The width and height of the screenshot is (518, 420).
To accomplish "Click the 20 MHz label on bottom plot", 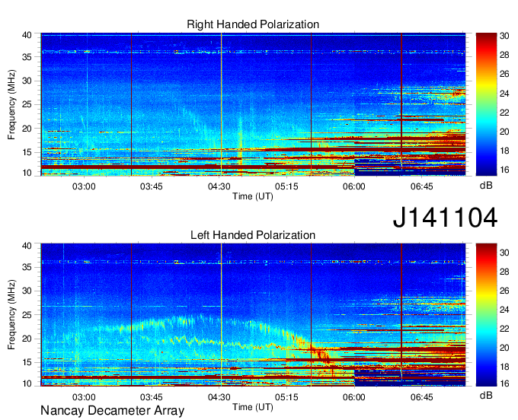I will [27, 339].
